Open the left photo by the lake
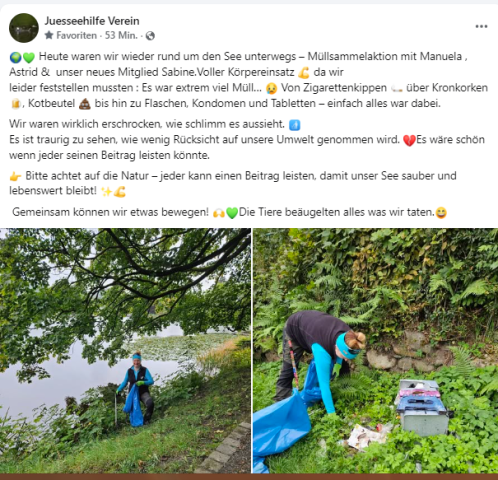The width and height of the screenshot is (498, 480). 125,350
